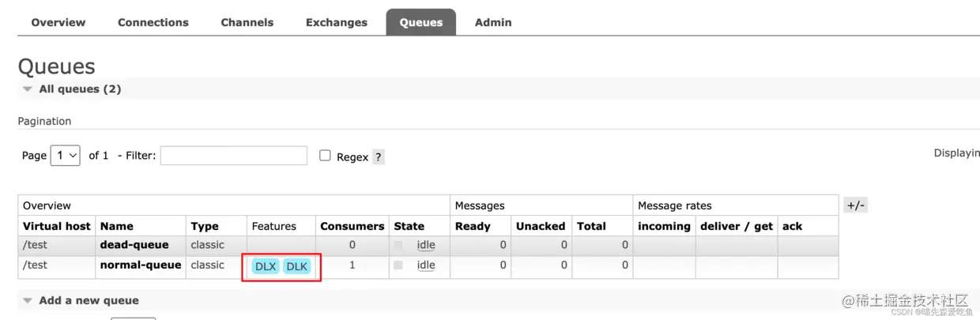Click the DLK feature badge
This screenshot has height=320, width=980.
coord(296,266)
